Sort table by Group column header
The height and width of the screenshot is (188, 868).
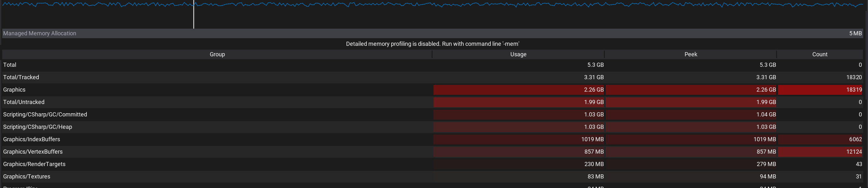217,54
